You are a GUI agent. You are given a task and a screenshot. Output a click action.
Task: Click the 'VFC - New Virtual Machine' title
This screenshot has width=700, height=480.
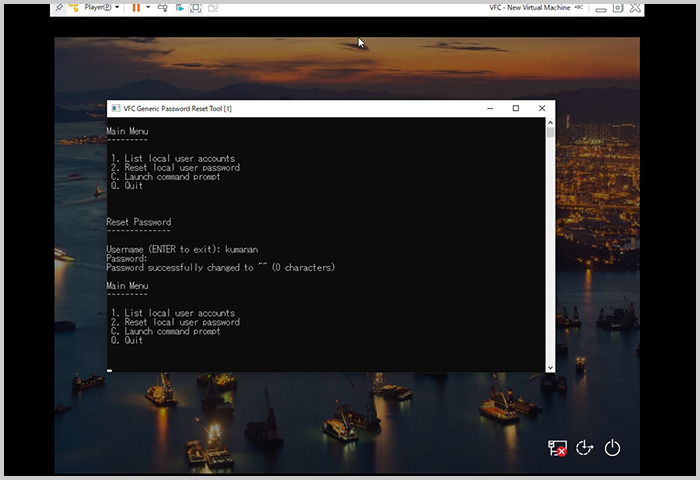tap(529, 8)
